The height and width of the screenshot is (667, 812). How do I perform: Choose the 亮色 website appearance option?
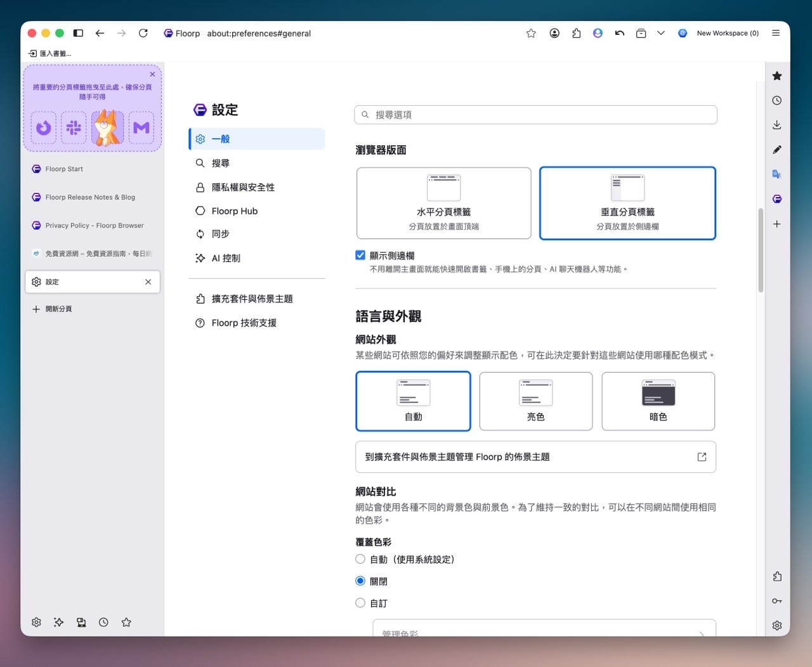coord(536,401)
